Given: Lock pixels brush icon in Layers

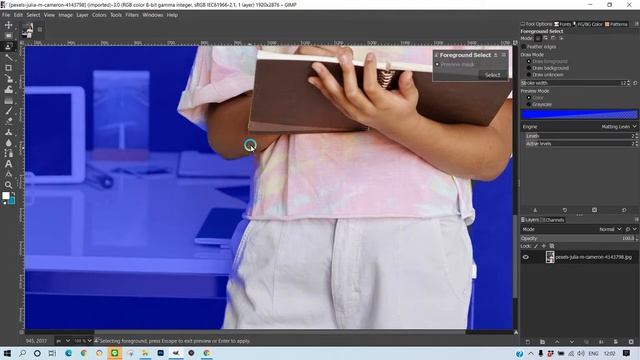Looking at the screenshot, I should pyautogui.click(x=536, y=246).
